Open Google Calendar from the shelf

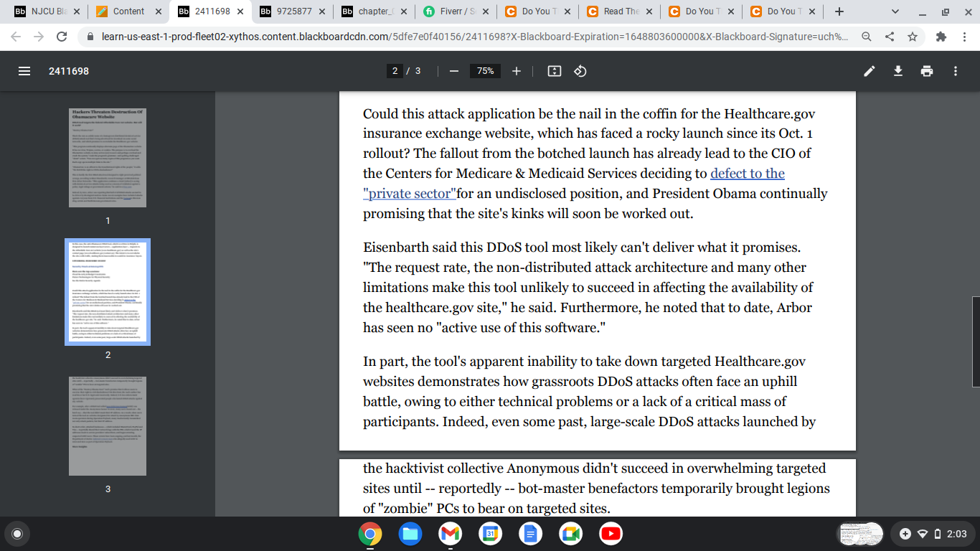(x=490, y=534)
